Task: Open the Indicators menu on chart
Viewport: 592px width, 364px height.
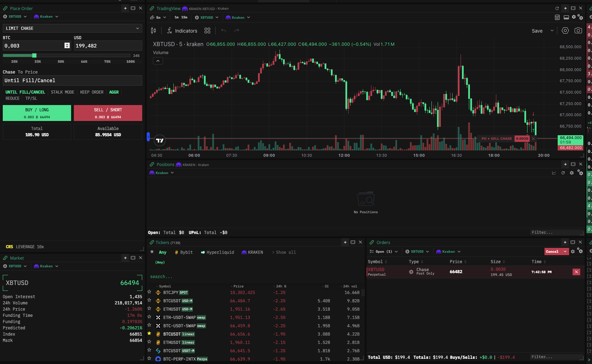Action: tap(182, 31)
